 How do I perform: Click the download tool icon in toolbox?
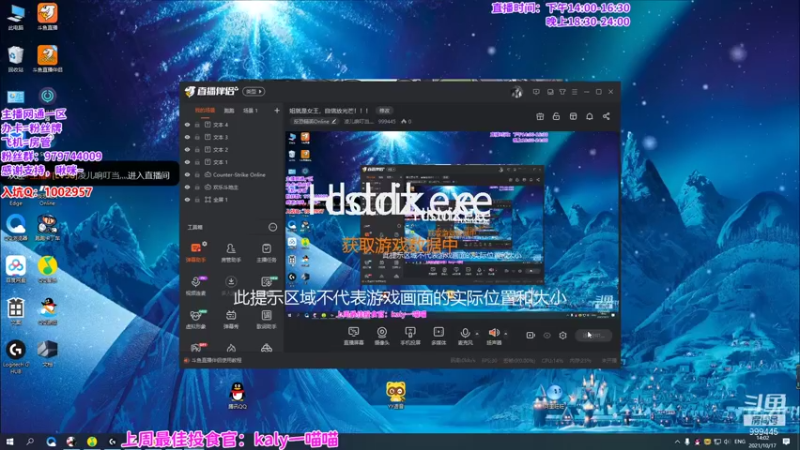[x=231, y=282]
